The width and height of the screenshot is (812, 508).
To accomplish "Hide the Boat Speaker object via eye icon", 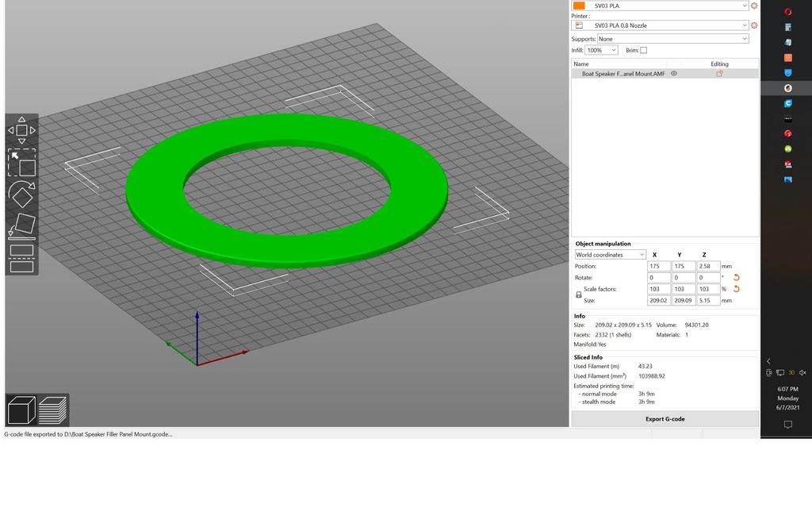I will [674, 74].
